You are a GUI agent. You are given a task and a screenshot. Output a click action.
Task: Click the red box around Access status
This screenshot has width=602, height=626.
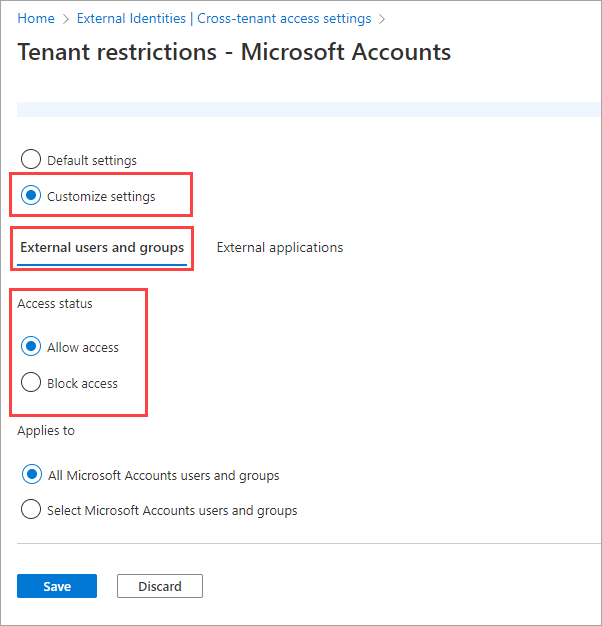pyautogui.click(x=147, y=350)
